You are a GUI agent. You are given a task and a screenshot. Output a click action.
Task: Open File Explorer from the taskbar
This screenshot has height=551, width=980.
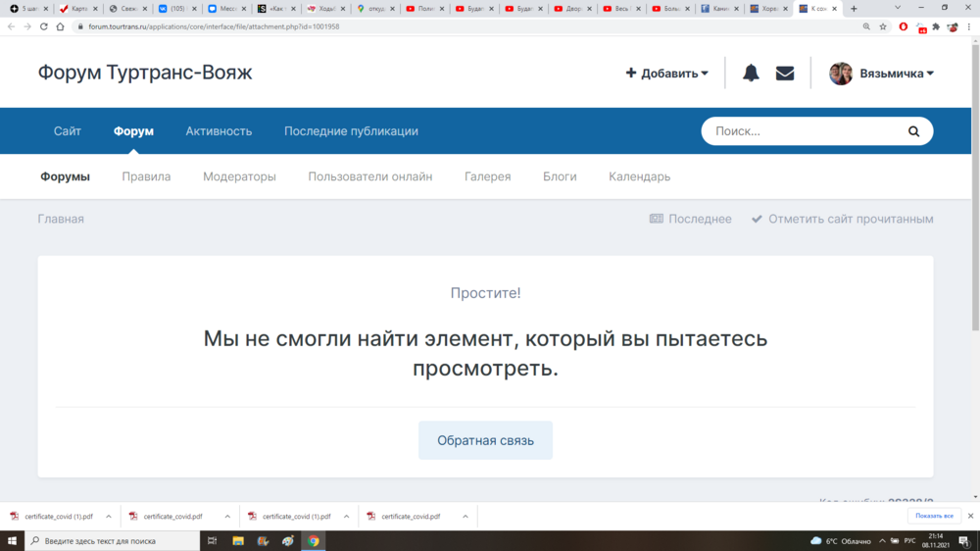point(238,540)
